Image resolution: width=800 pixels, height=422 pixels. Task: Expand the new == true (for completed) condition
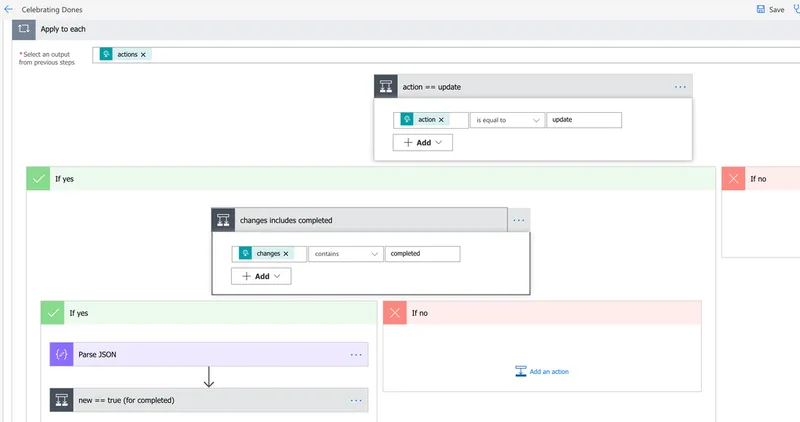pyautogui.click(x=209, y=400)
